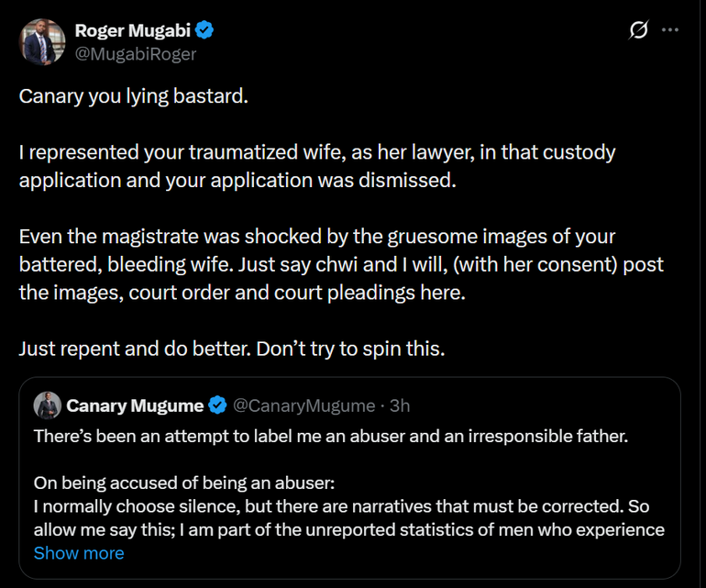Click the Grok icon on the post
The width and height of the screenshot is (706, 588).
coord(638,30)
